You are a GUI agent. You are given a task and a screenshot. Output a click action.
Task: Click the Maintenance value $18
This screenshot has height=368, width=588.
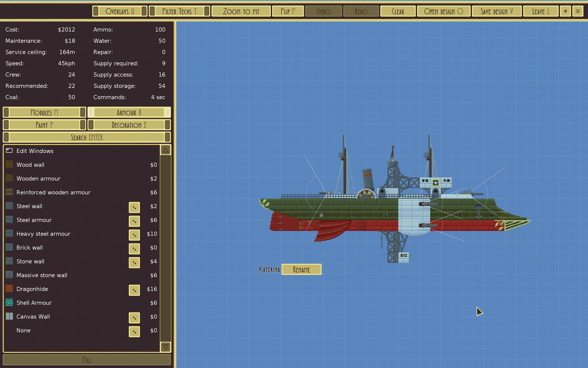click(x=70, y=41)
